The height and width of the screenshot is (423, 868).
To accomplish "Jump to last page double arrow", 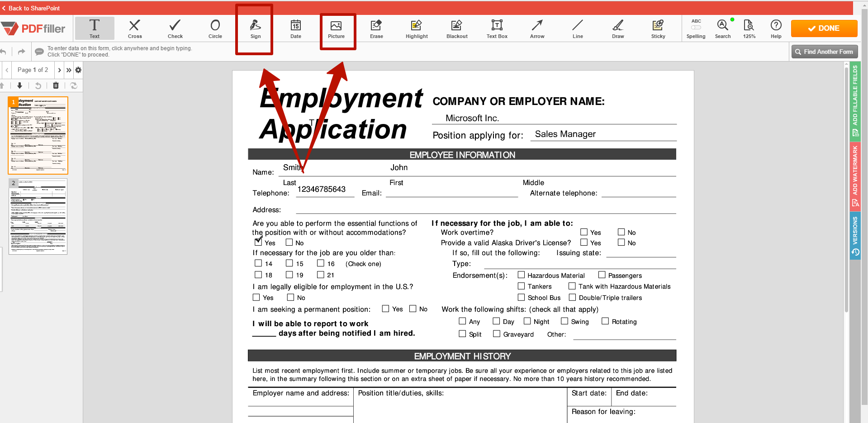I will pos(69,70).
